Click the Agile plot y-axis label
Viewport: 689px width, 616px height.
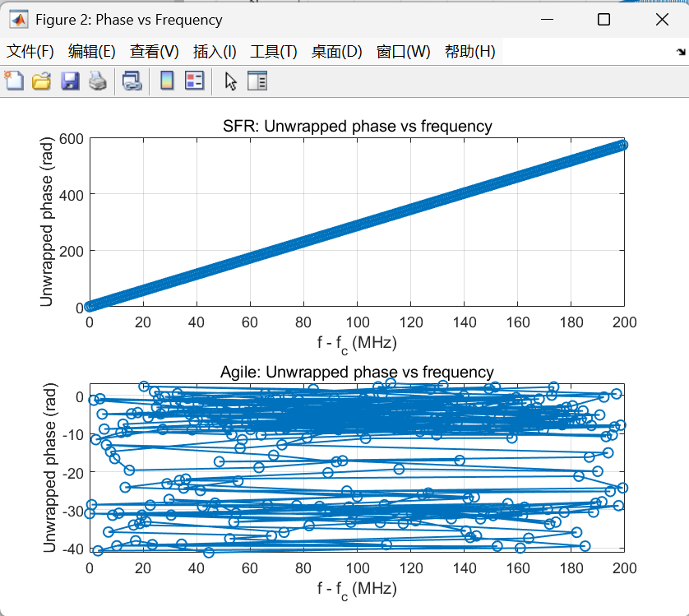coord(49,467)
